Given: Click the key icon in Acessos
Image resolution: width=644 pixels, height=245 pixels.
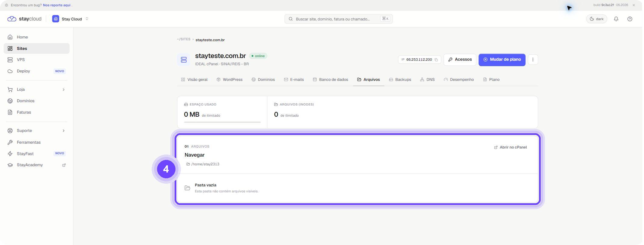Looking at the screenshot, I should 450,60.
